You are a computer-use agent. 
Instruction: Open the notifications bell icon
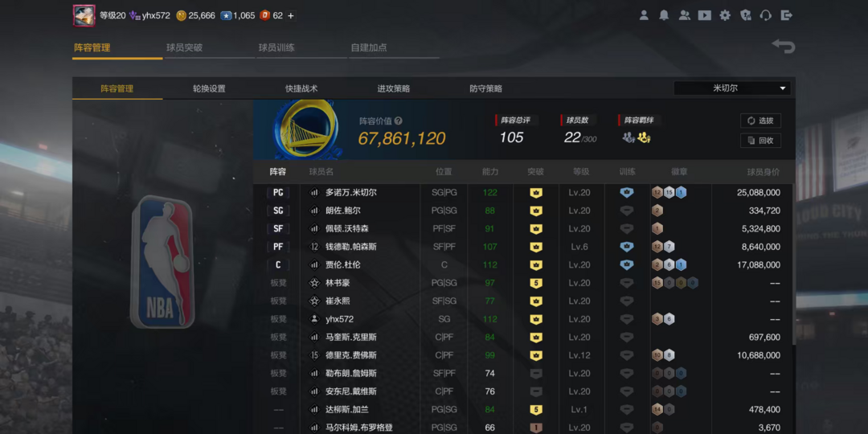(x=664, y=15)
